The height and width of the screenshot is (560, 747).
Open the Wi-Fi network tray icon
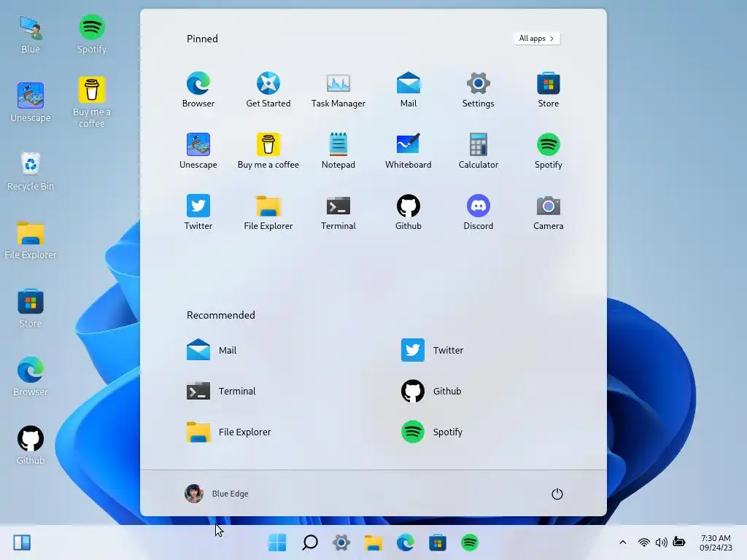[x=643, y=542]
